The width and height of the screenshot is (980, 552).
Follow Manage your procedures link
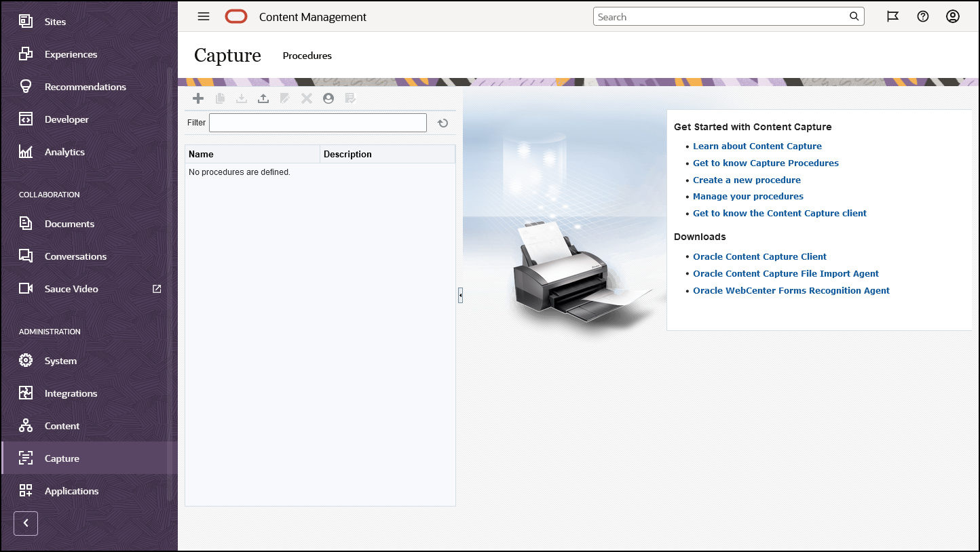tap(748, 196)
